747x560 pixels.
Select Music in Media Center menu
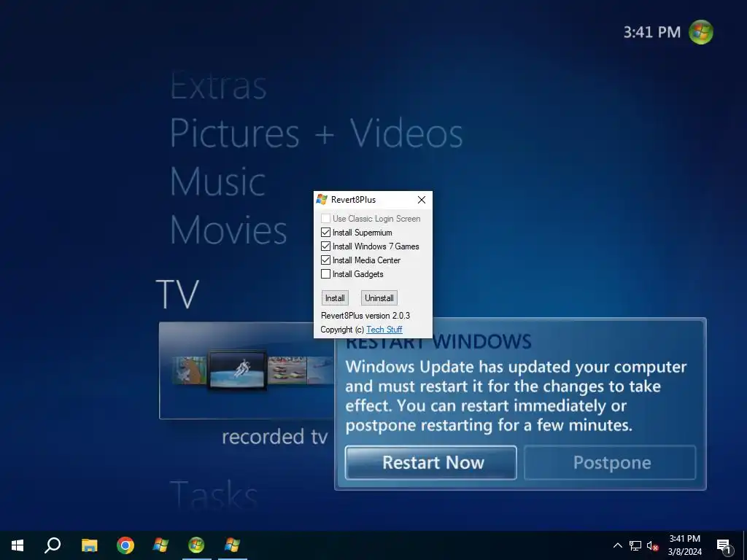click(217, 182)
